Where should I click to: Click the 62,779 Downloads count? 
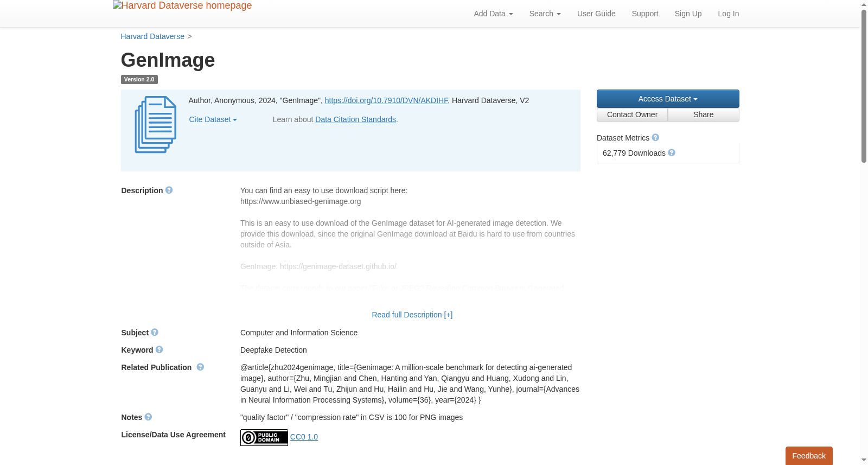point(634,153)
